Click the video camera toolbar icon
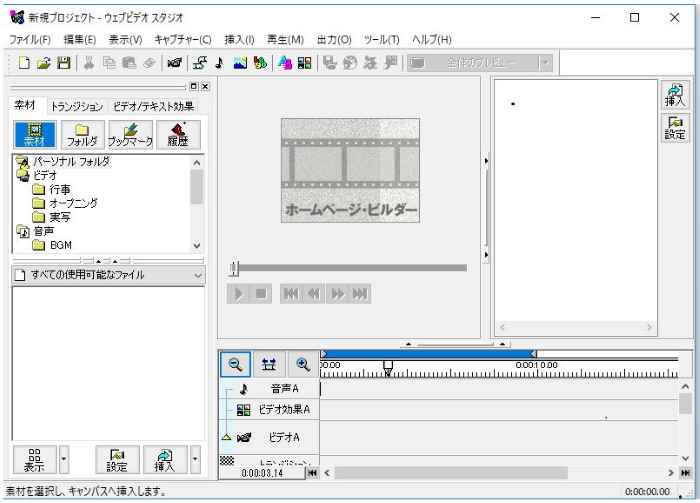The width and height of the screenshot is (700, 503). pyautogui.click(x=174, y=63)
